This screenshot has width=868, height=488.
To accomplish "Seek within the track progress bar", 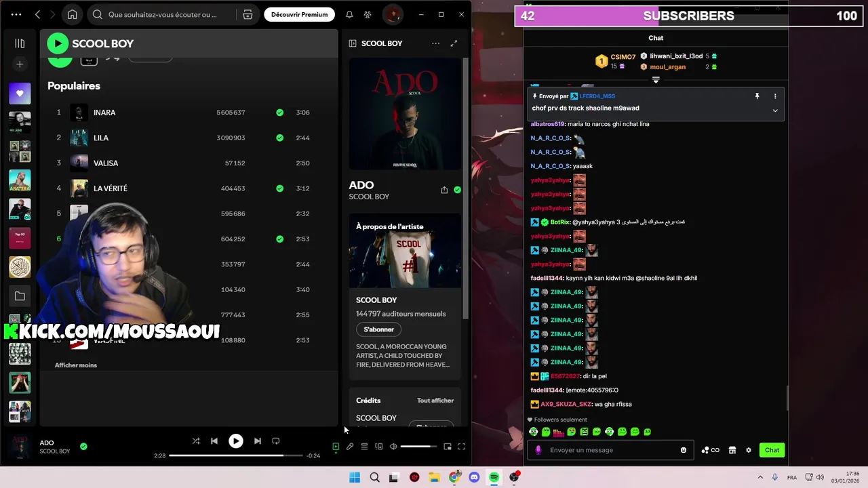I will coord(235,455).
